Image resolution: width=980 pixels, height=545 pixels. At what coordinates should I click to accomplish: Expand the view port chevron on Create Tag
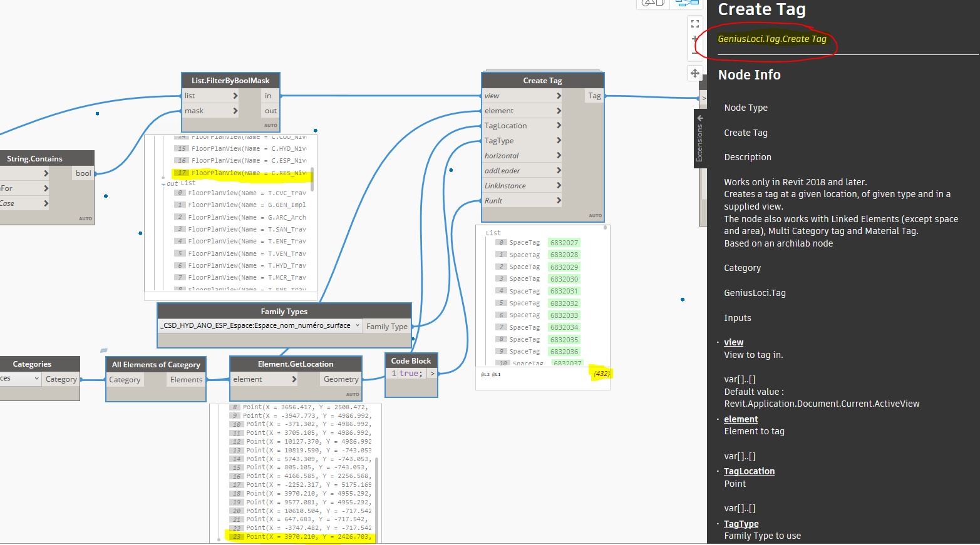pyautogui.click(x=559, y=96)
